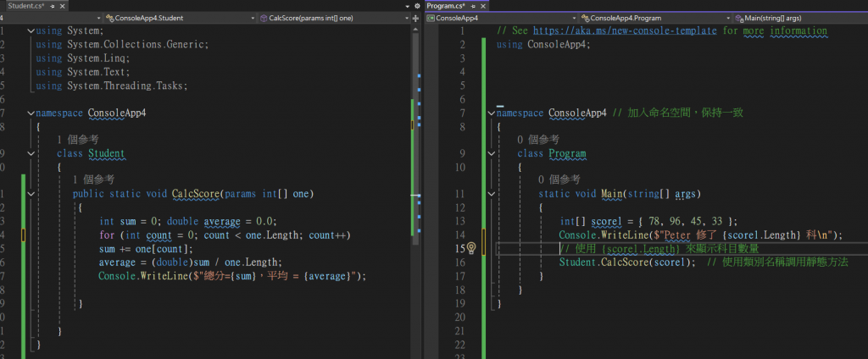Click 'using System.Text;' line

[x=82, y=72]
